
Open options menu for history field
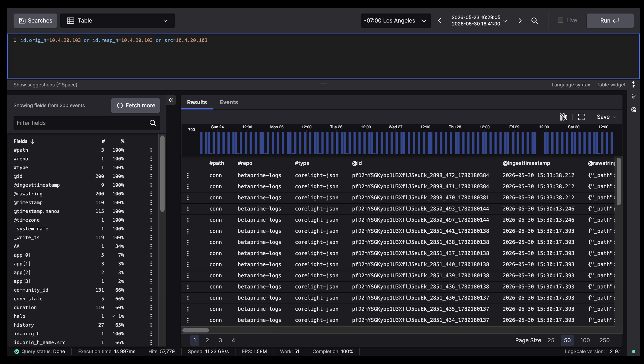[x=151, y=325]
